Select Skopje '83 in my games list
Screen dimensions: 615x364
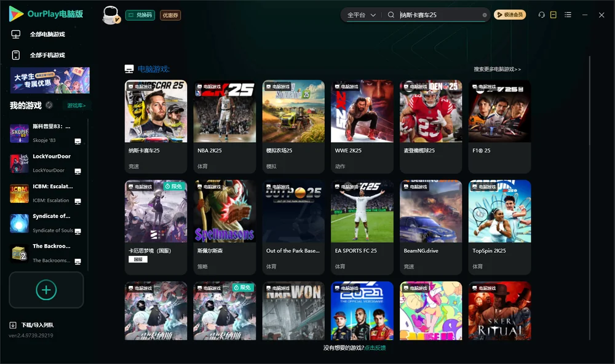(46, 133)
